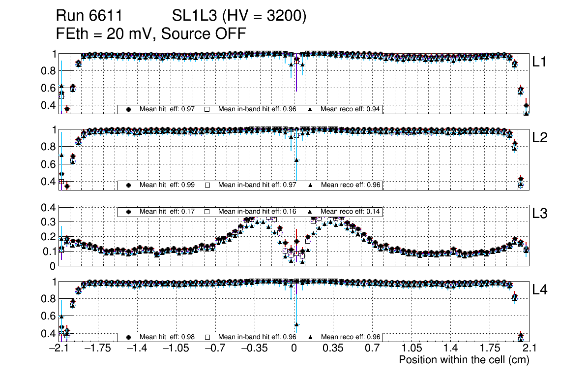Viewport: 588px width, 380px height.
Task: Click the "−1.75" x-axis tick label
Action: [97, 348]
